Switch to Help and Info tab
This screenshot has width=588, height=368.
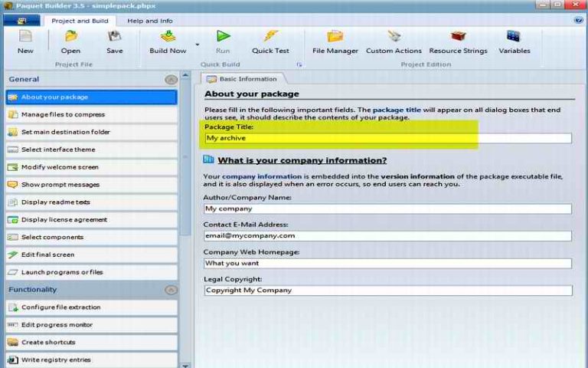pyautogui.click(x=149, y=21)
